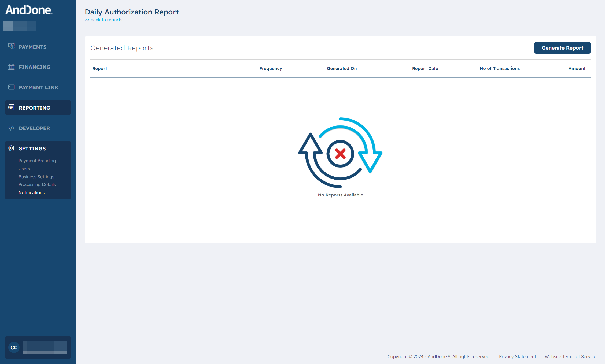Screen dimensions: 605x364
Task: Click the Developer sidebar icon
Action: coord(12,128)
